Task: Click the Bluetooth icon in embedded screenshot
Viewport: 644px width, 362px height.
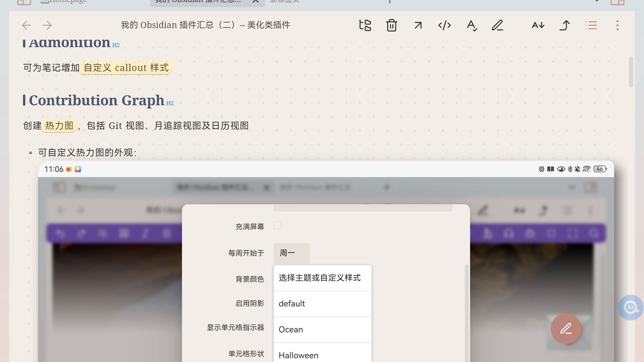Action: coord(570,169)
